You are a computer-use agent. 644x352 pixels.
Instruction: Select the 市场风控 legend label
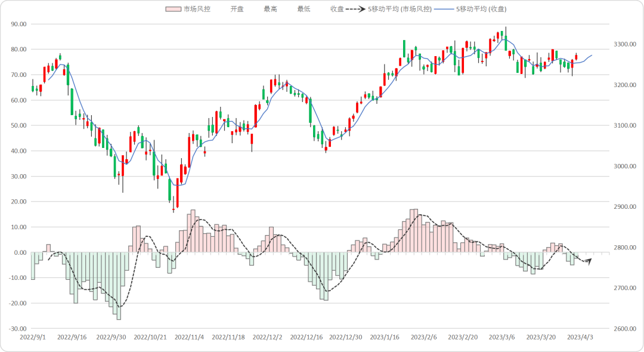(x=197, y=9)
